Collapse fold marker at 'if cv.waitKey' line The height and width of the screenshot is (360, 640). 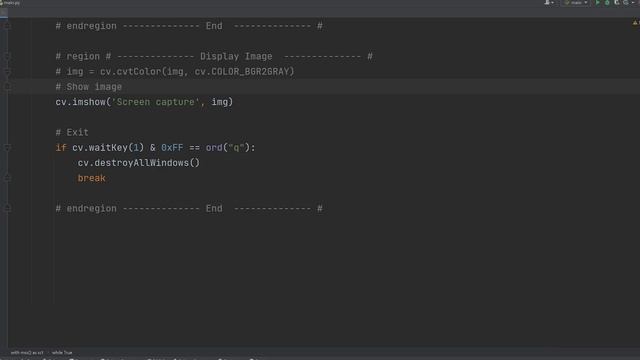click(7, 148)
